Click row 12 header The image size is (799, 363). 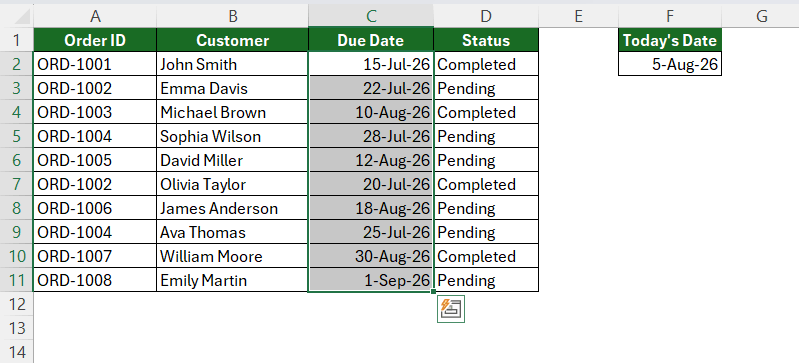point(17,304)
